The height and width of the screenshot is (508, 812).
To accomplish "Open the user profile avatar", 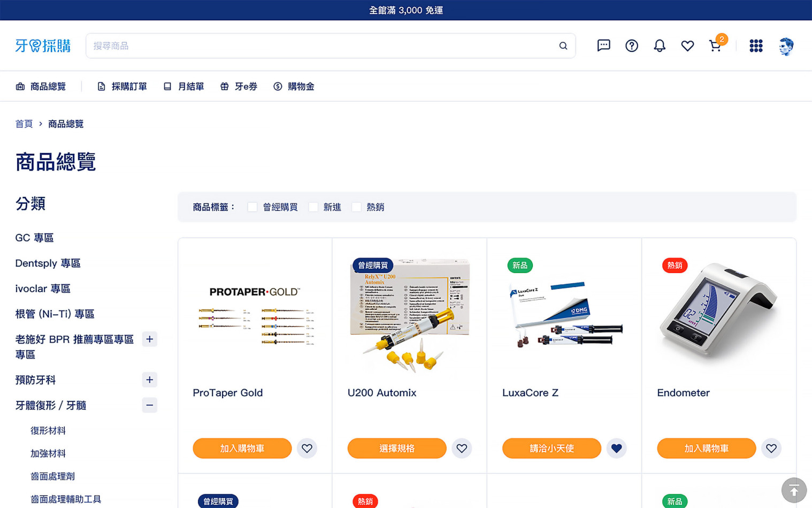I will (786, 46).
